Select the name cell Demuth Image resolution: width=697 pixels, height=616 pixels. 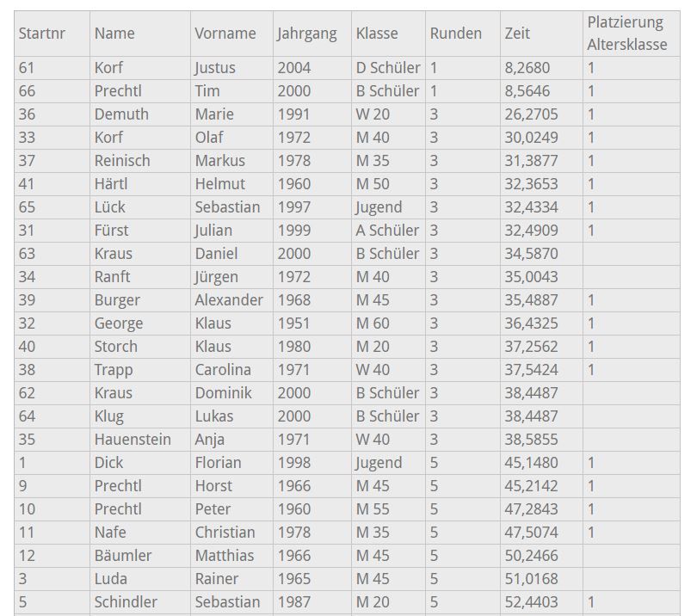(x=121, y=114)
